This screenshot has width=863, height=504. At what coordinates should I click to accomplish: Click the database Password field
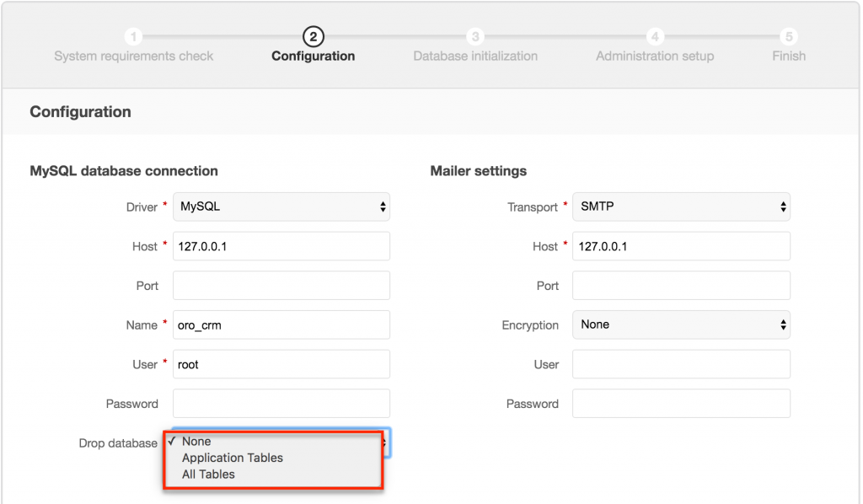point(281,404)
